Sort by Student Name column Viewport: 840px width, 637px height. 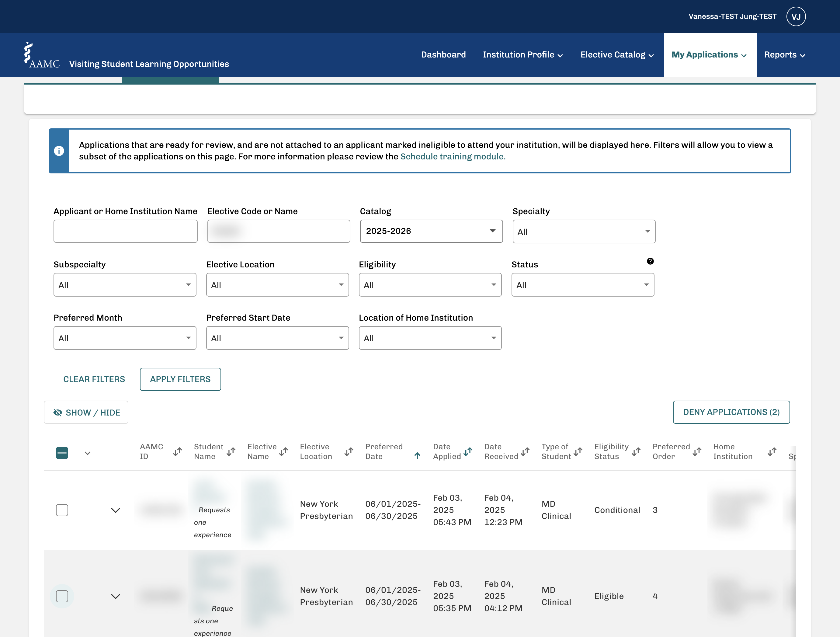[x=231, y=452]
